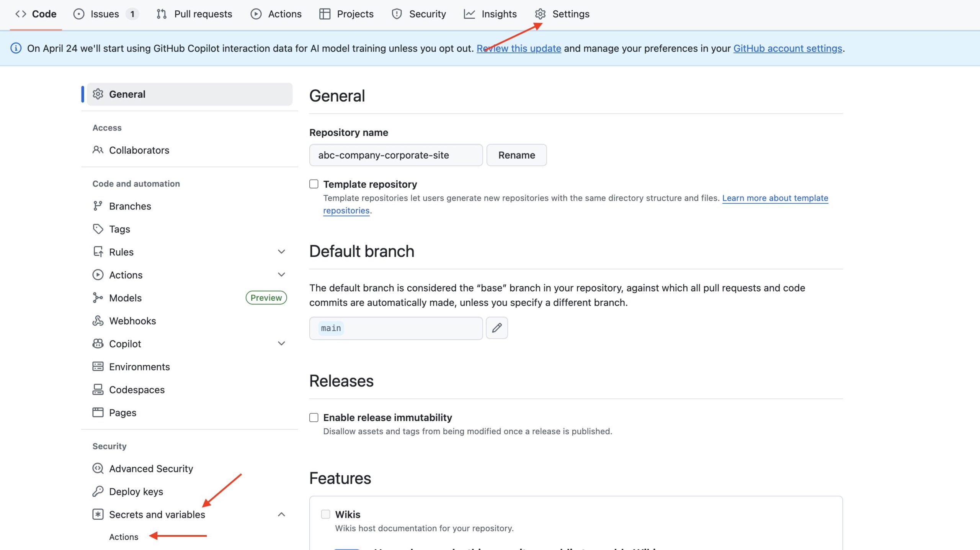Click the Webhooks icon in sidebar
Image resolution: width=980 pixels, height=550 pixels.
pos(98,321)
